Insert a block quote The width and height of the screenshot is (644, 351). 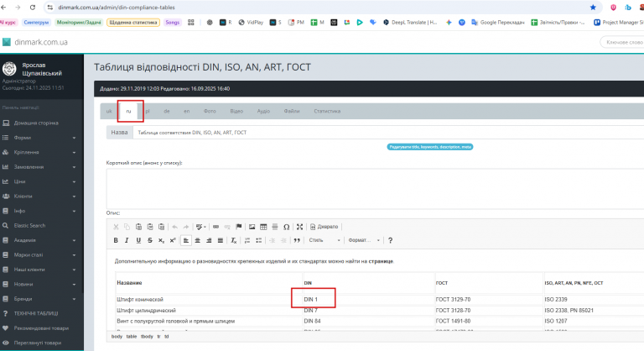point(297,240)
